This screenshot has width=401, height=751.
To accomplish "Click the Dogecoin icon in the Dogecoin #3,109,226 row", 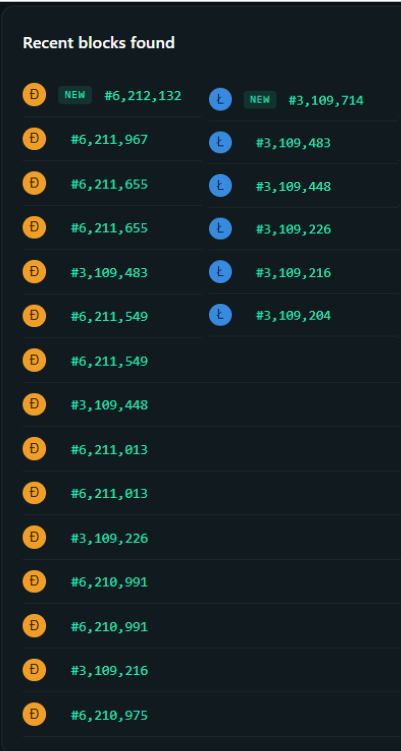I will click(x=34, y=537).
